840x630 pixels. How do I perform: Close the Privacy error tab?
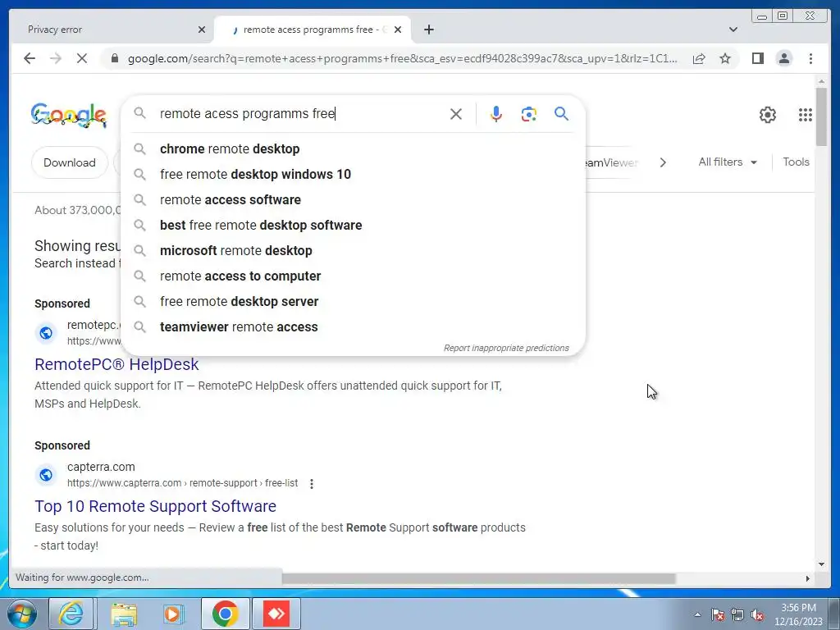pyautogui.click(x=202, y=30)
